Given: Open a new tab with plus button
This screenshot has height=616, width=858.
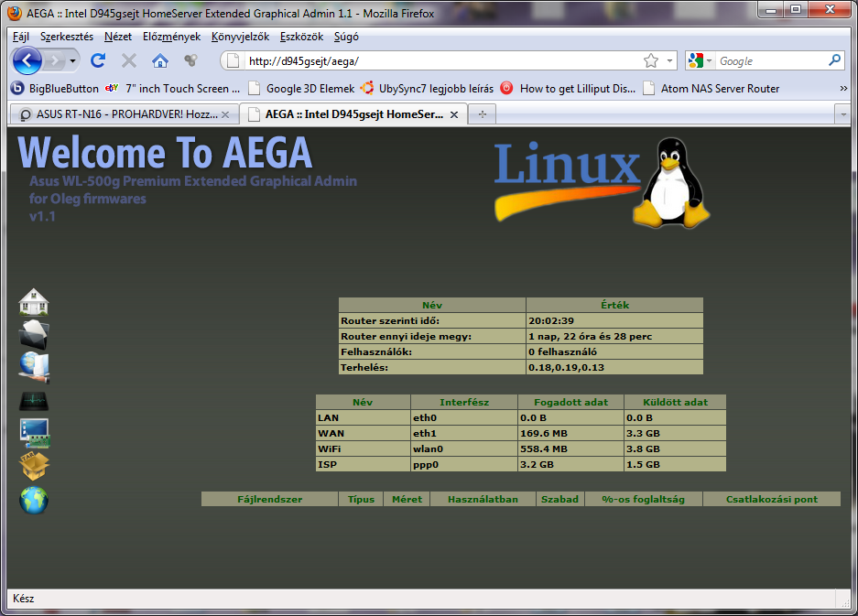Looking at the screenshot, I should coord(482,114).
